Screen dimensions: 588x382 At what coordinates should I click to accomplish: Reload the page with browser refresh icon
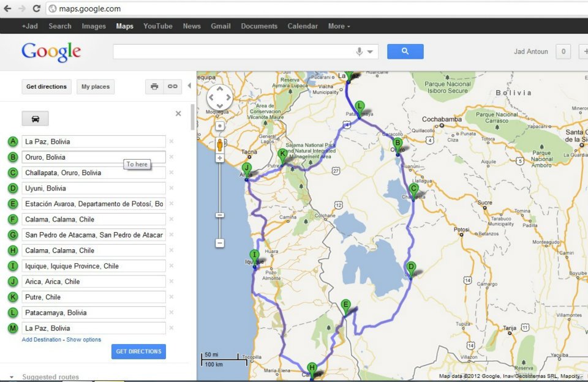pyautogui.click(x=36, y=9)
